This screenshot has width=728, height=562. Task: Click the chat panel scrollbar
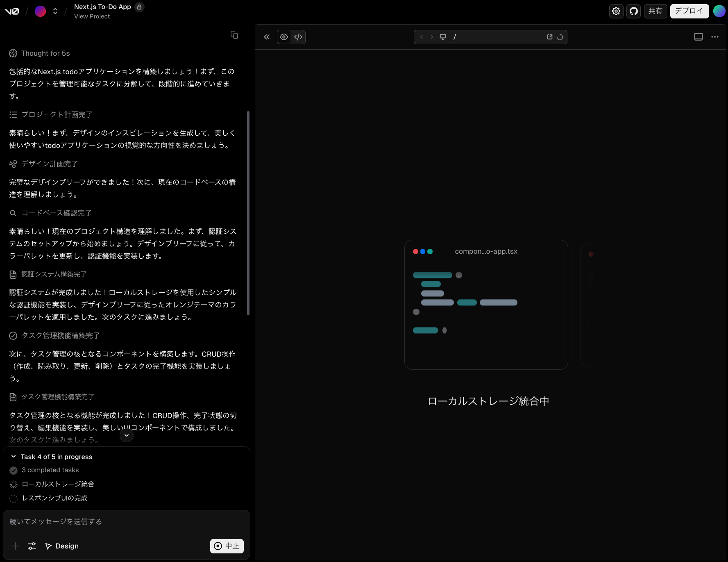(x=248, y=213)
